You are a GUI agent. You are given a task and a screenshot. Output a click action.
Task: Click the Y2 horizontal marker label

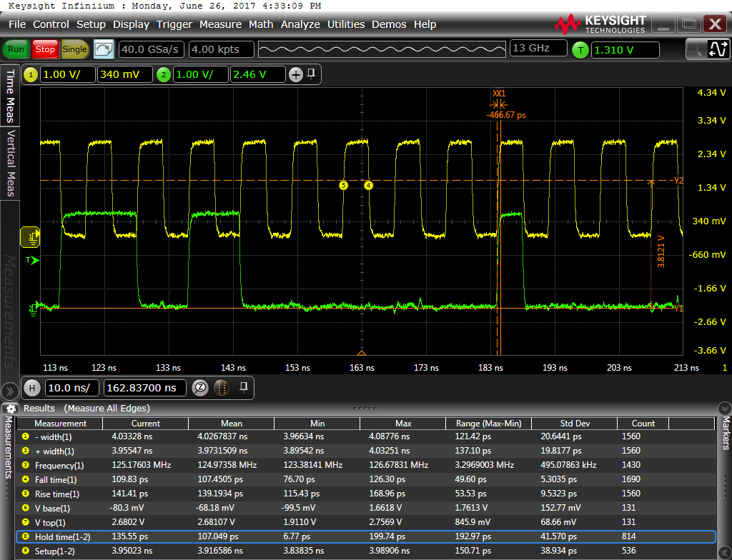click(x=679, y=181)
